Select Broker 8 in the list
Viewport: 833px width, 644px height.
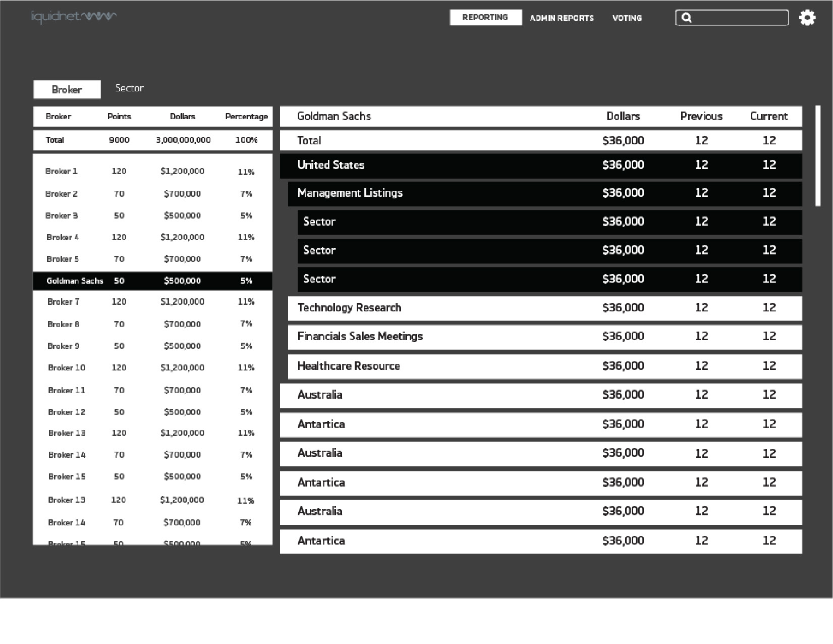coord(153,324)
